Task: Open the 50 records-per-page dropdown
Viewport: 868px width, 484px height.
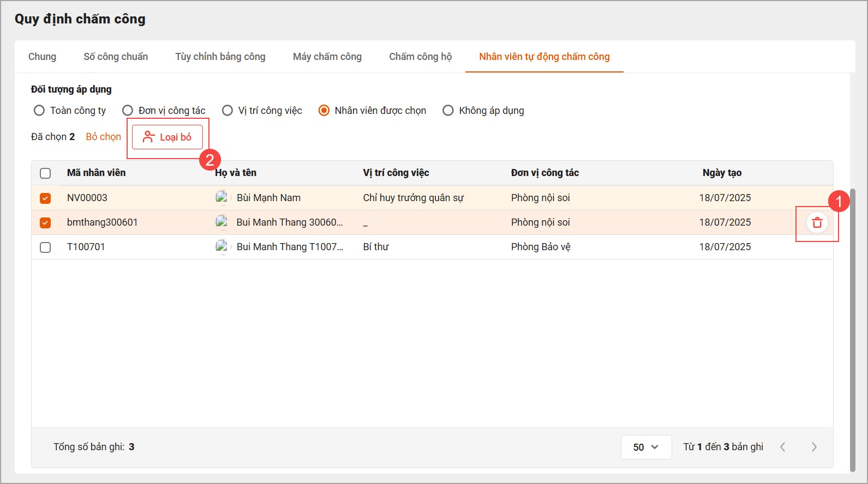Action: click(x=646, y=447)
